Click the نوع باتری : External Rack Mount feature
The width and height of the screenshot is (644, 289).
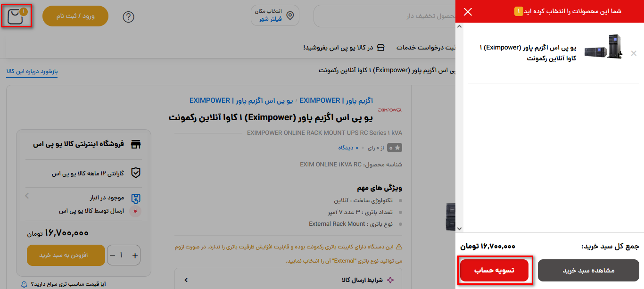[351, 224]
